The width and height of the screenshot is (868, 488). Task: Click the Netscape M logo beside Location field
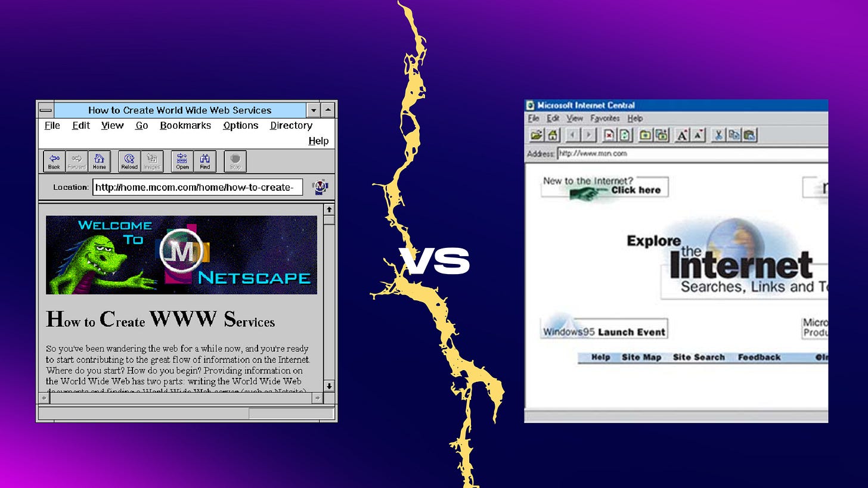(x=320, y=187)
